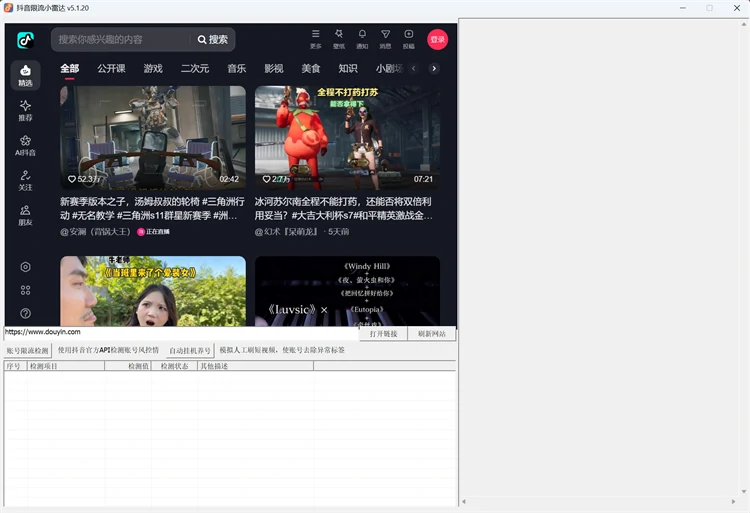Click the 自动挂机养号 button
750x513 pixels.
[x=190, y=350]
